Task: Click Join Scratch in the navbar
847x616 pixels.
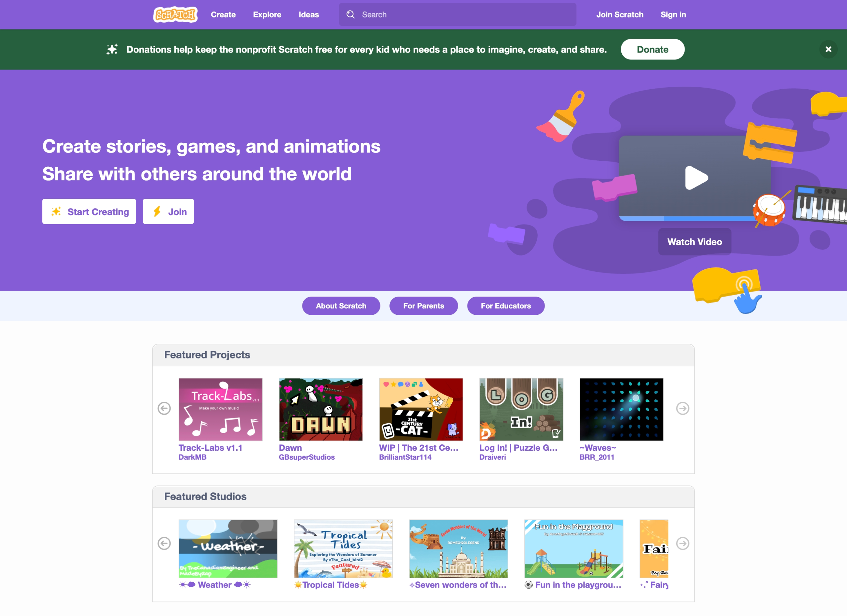Action: 620,15
